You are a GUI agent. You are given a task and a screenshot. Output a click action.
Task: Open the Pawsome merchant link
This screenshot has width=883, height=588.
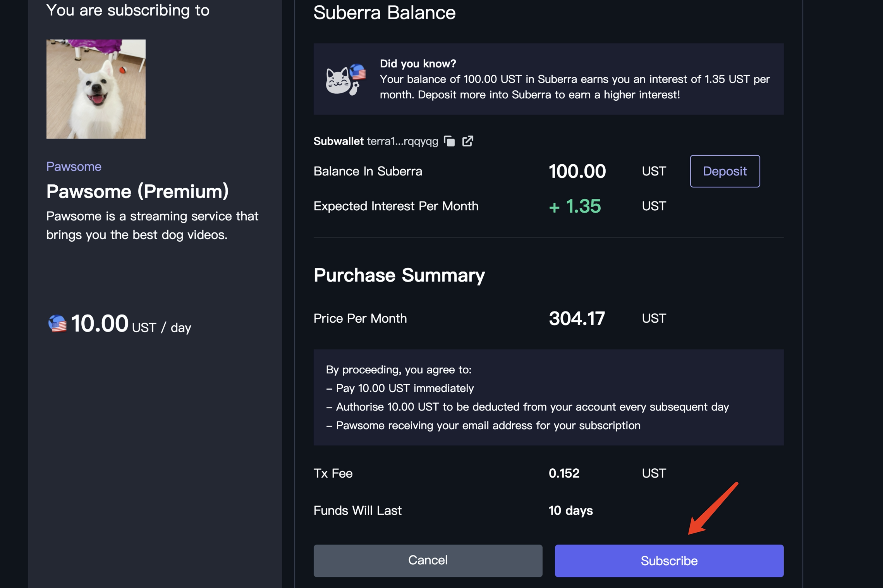click(x=74, y=167)
